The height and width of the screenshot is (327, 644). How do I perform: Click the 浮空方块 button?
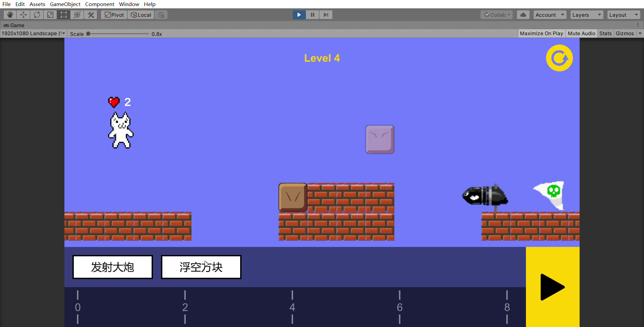click(x=201, y=267)
